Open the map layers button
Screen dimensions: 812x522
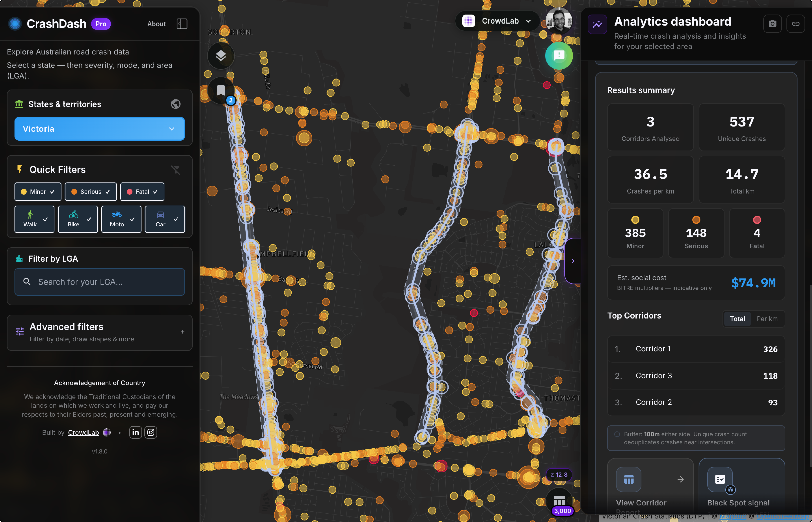pos(221,56)
